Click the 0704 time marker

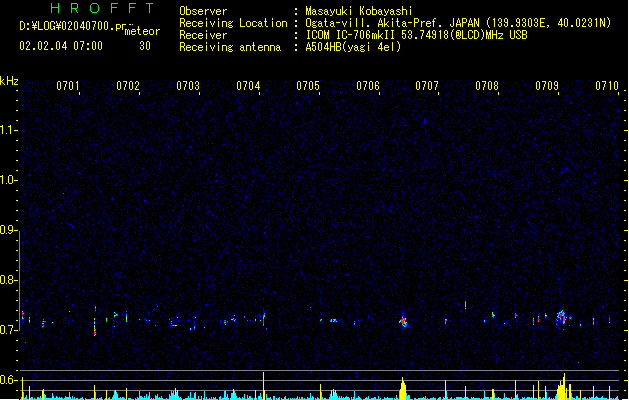click(x=248, y=86)
